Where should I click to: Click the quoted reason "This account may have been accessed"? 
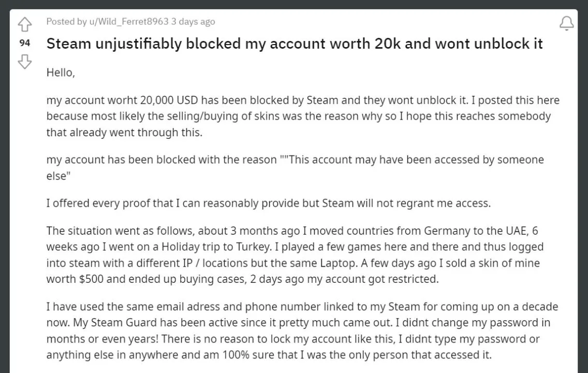pos(383,160)
